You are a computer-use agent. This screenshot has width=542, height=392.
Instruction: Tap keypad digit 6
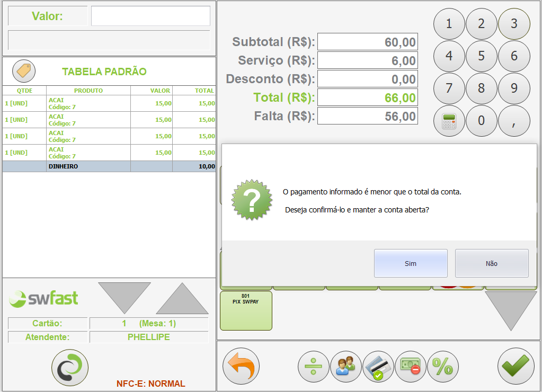[x=514, y=56]
